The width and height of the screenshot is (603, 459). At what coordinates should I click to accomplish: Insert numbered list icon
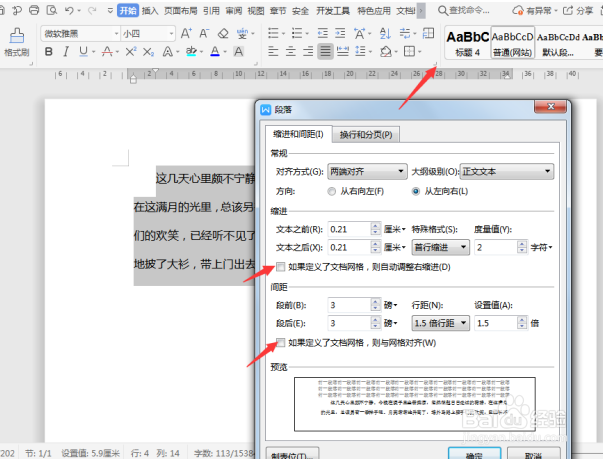coord(297,33)
